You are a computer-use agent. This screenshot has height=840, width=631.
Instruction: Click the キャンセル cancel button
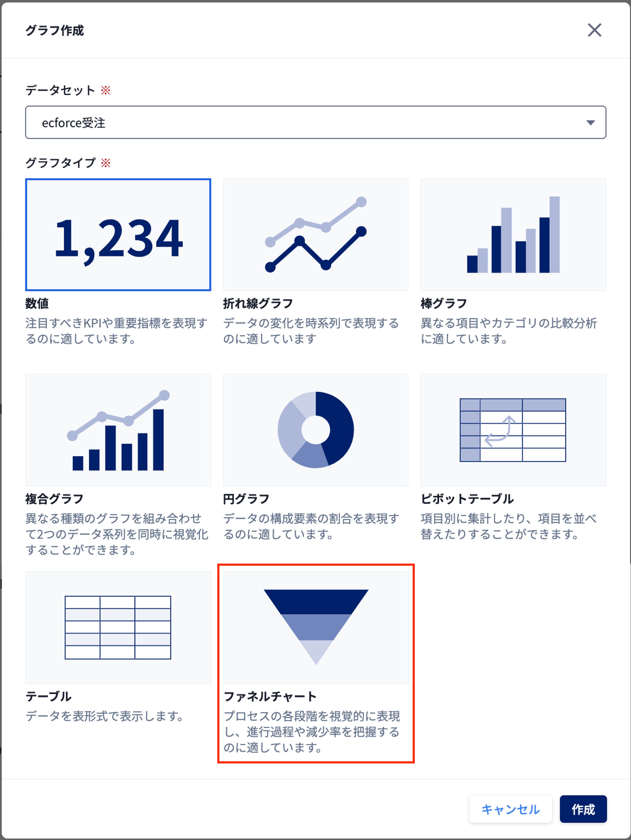coord(511,809)
